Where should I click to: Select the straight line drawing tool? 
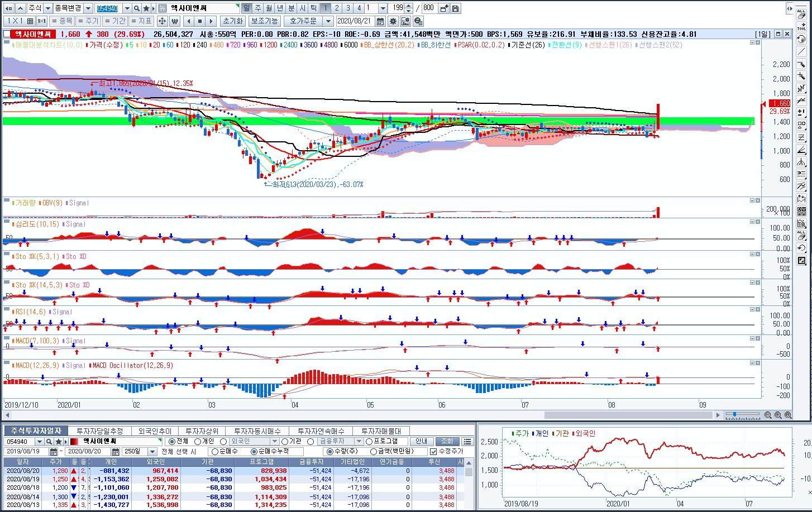(x=801, y=52)
